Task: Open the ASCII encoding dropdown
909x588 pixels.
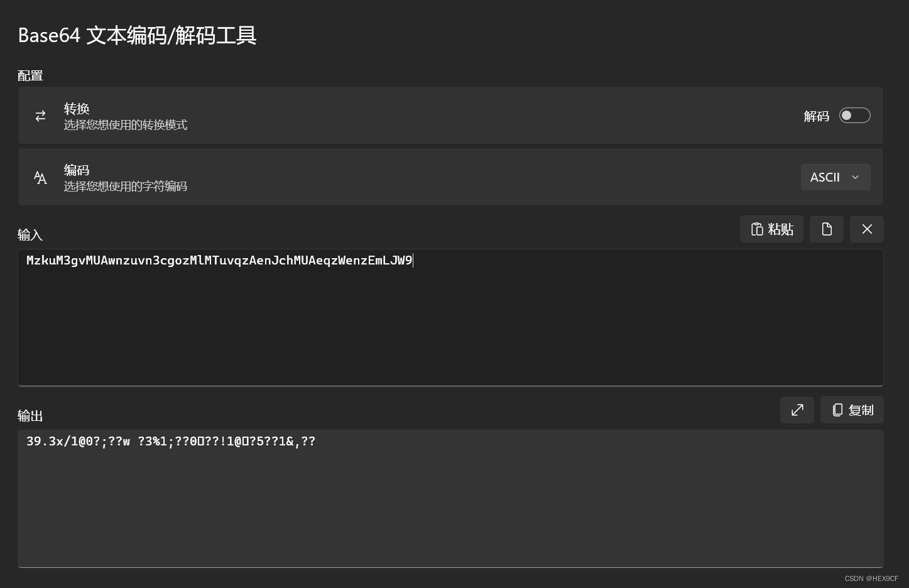Action: coord(836,177)
